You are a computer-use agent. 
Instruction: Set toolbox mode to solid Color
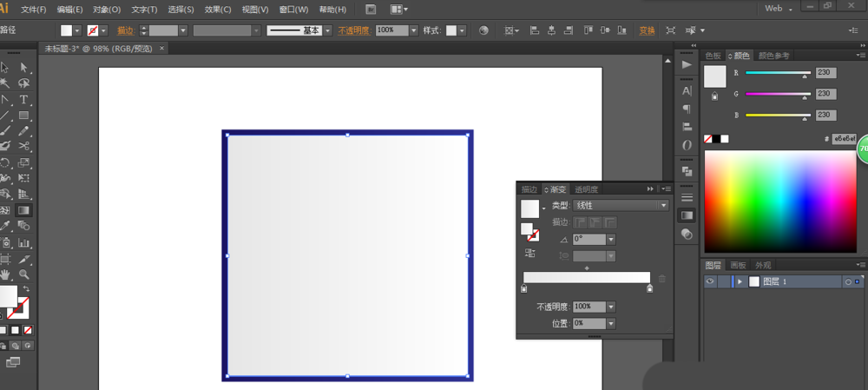3,330
